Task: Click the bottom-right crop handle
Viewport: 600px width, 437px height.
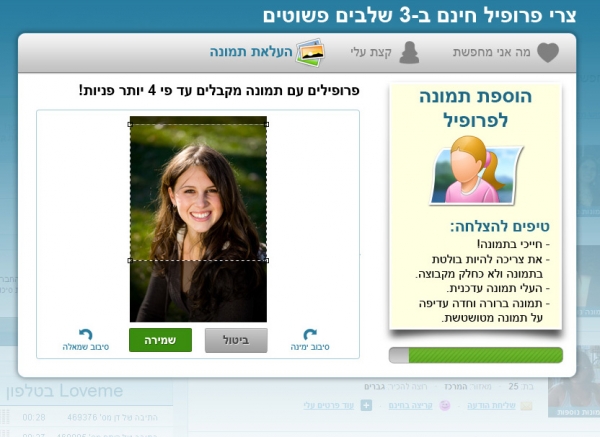Action: pos(267,261)
